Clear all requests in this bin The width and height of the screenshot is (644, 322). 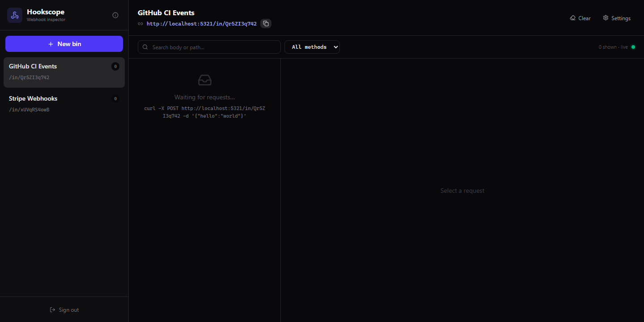tap(580, 18)
